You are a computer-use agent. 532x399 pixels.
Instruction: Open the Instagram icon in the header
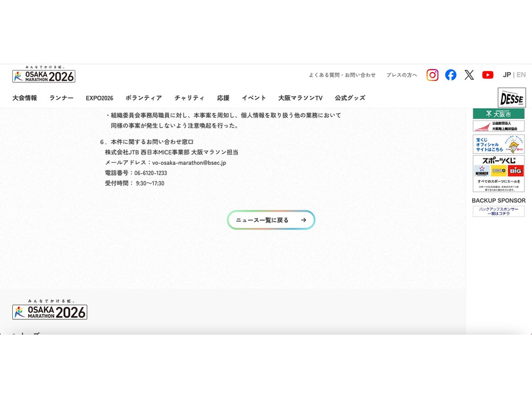(x=432, y=75)
